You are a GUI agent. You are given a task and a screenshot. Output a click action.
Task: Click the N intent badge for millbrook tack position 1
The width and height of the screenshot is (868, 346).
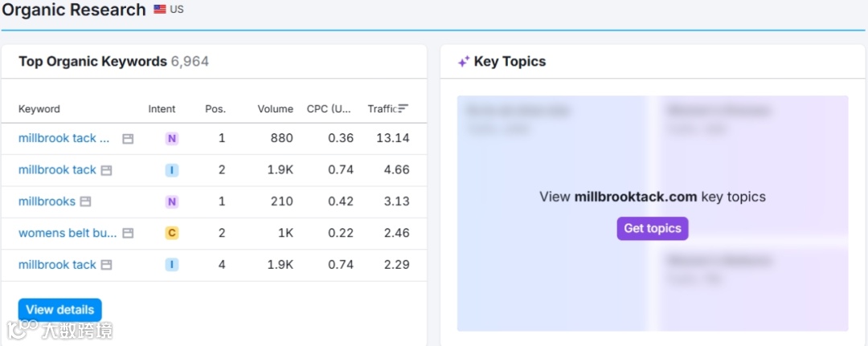[x=172, y=138]
